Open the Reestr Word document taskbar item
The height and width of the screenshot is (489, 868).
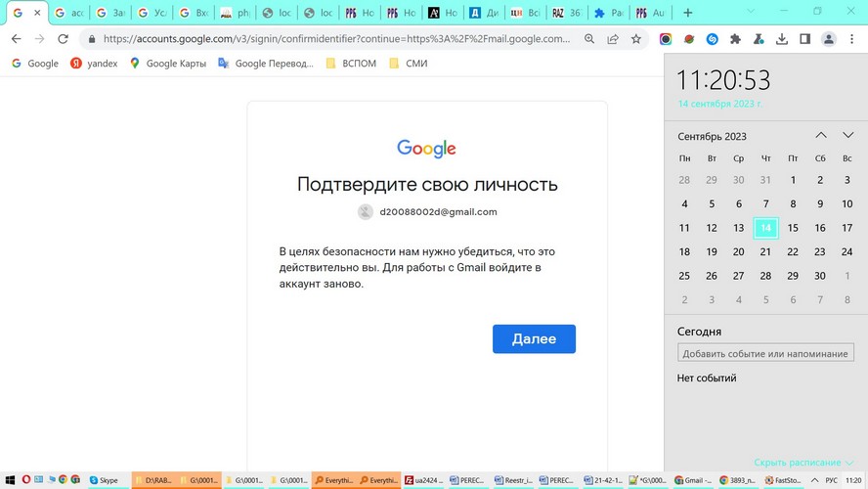click(514, 480)
